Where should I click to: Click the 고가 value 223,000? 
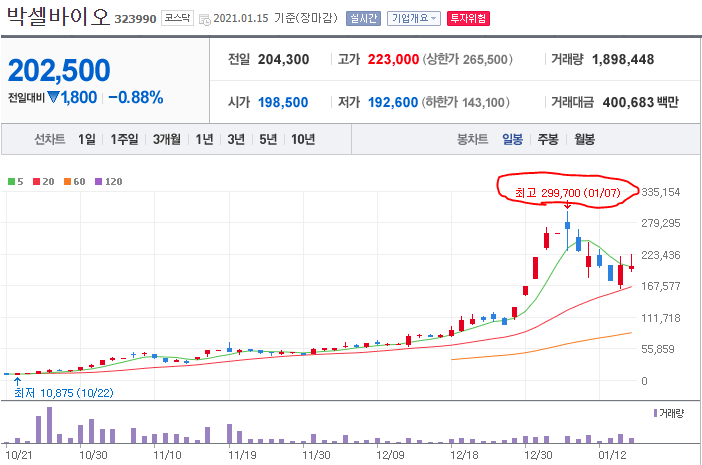tap(393, 60)
